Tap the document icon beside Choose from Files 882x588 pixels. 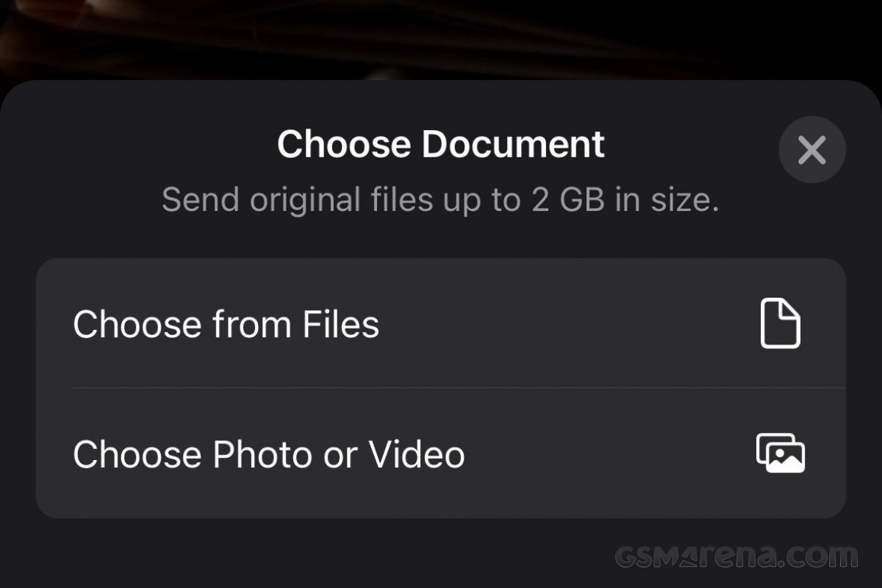tap(780, 324)
